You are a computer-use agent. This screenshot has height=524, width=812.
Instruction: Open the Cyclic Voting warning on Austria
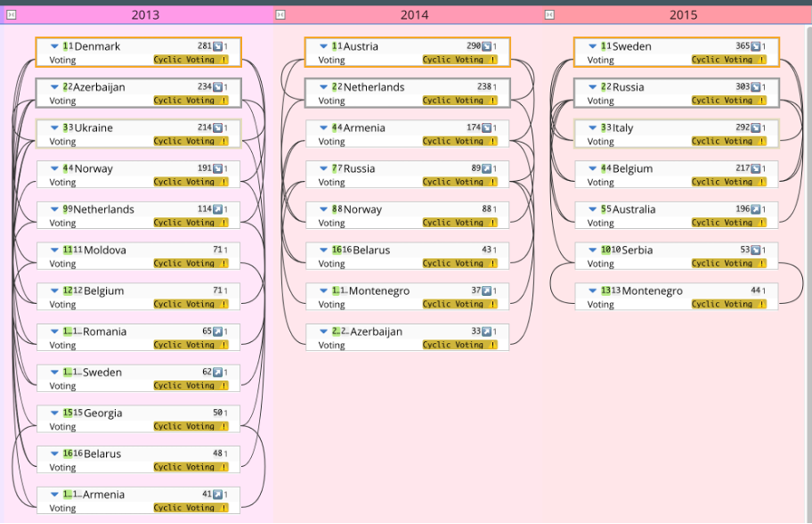(x=459, y=60)
